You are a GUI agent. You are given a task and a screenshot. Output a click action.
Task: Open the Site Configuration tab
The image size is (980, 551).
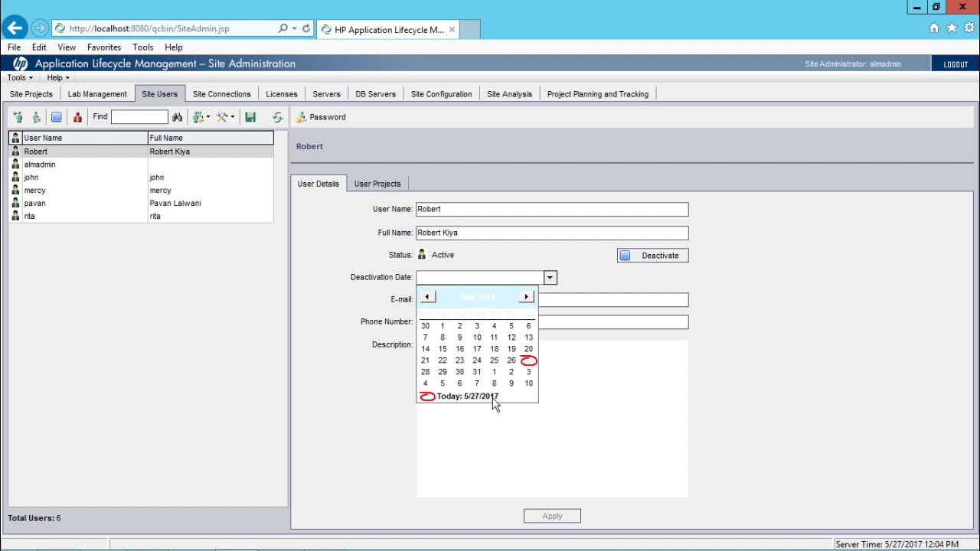pyautogui.click(x=441, y=94)
